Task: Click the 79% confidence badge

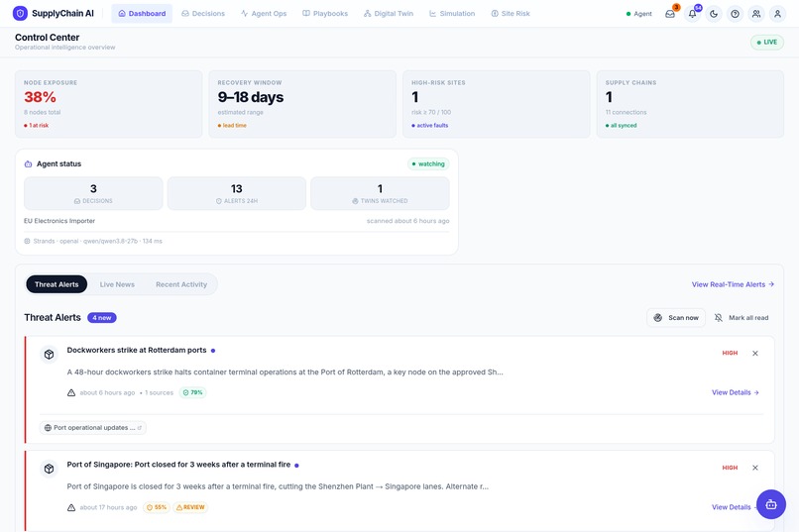Action: point(192,392)
